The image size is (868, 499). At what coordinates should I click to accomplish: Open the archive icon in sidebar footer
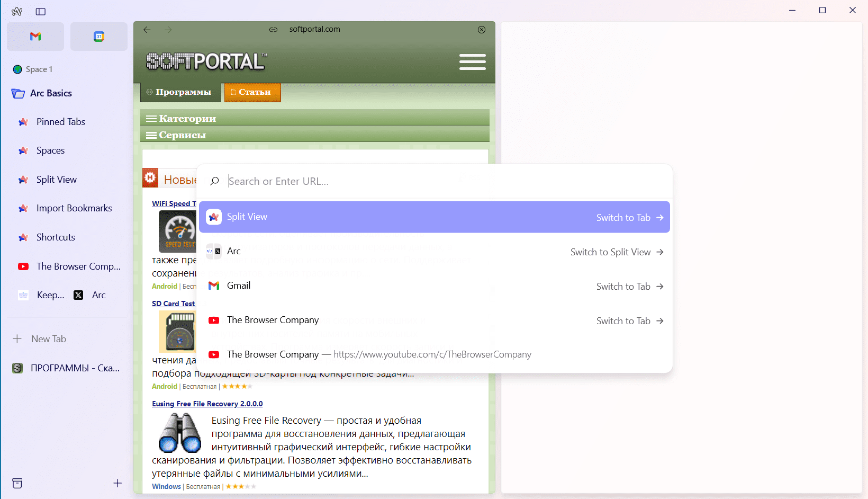[17, 483]
